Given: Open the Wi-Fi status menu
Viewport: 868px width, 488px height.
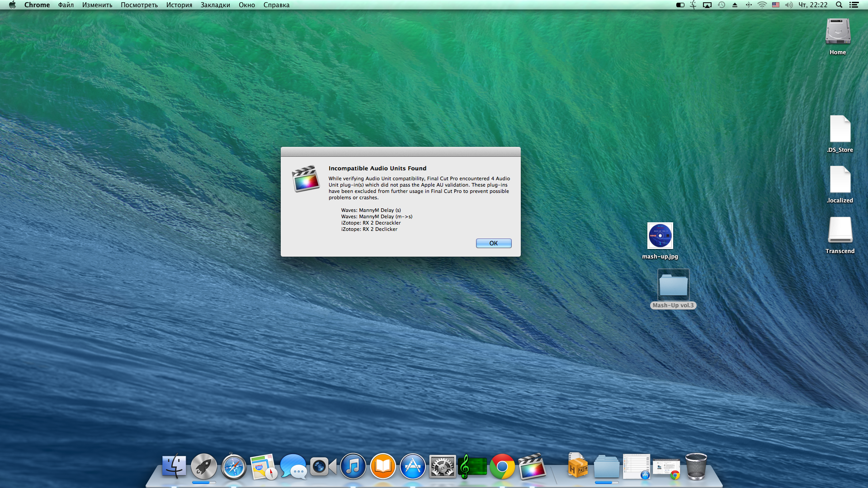Looking at the screenshot, I should coord(762,5).
